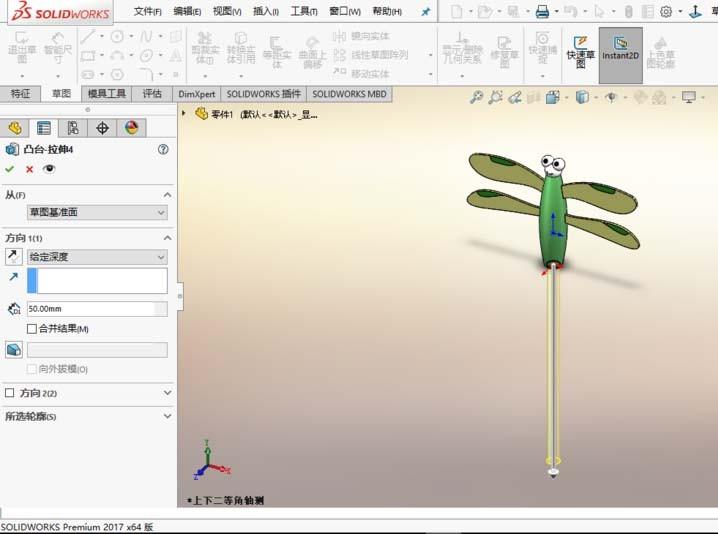Click Quick Snaps (快速捕捉)
Screen dimensions: 718x534
pos(543,48)
